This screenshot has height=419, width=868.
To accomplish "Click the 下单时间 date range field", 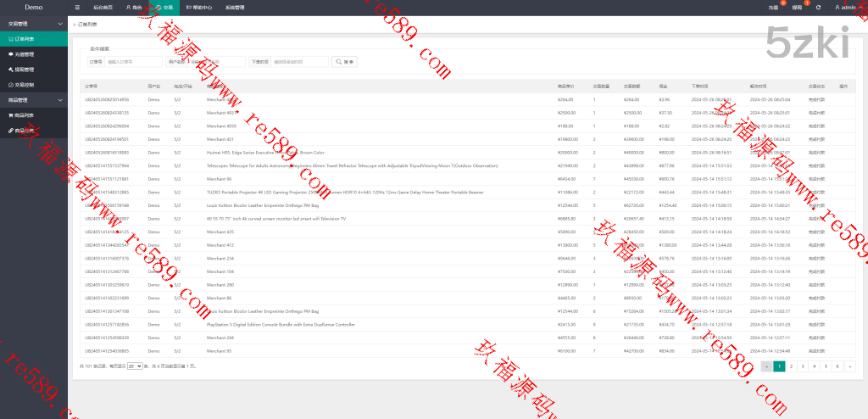I will (299, 62).
